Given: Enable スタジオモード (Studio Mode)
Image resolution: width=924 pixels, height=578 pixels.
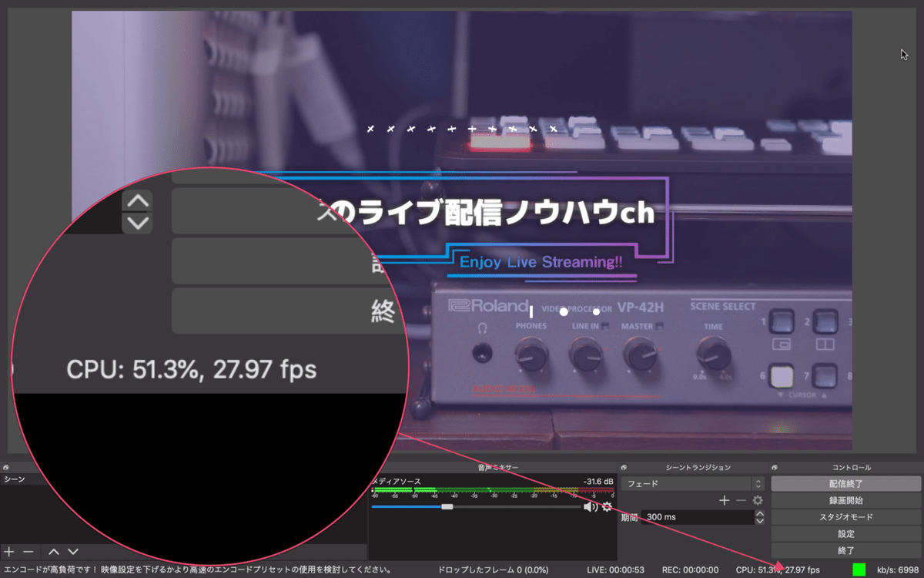Looking at the screenshot, I should click(845, 516).
